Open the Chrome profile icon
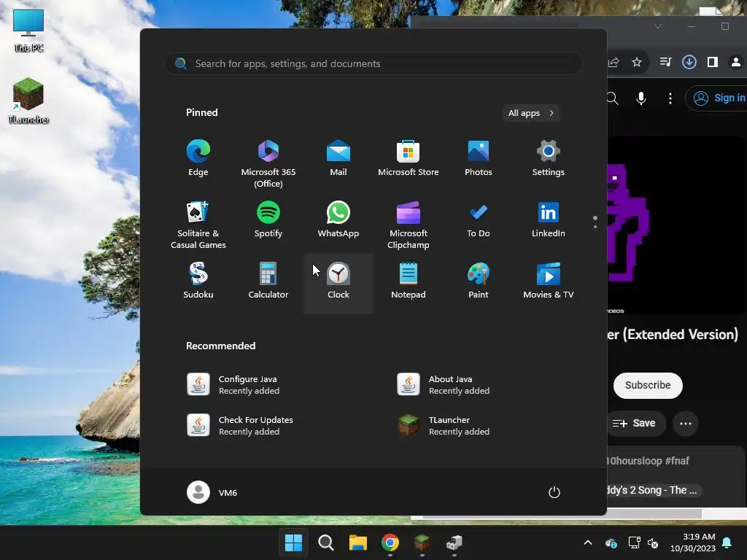Screen dimensions: 747x560 tap(735, 62)
